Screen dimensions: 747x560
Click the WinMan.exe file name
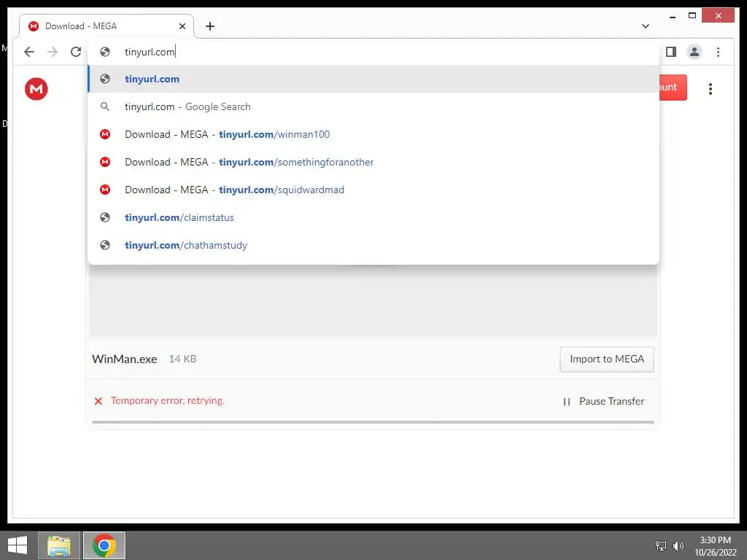coord(124,359)
